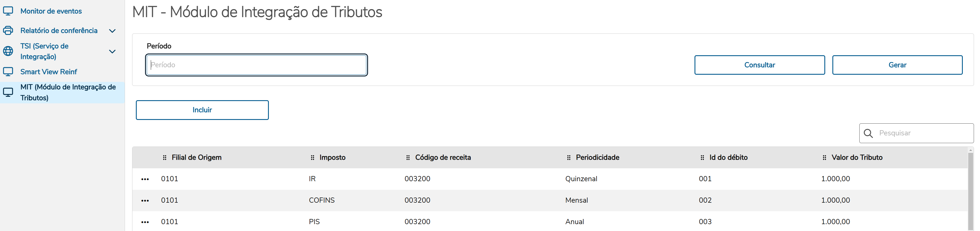Select MIT Módulo de Integração de Tributos menu
Image resolution: width=980 pixels, height=231 pixels.
click(x=68, y=92)
